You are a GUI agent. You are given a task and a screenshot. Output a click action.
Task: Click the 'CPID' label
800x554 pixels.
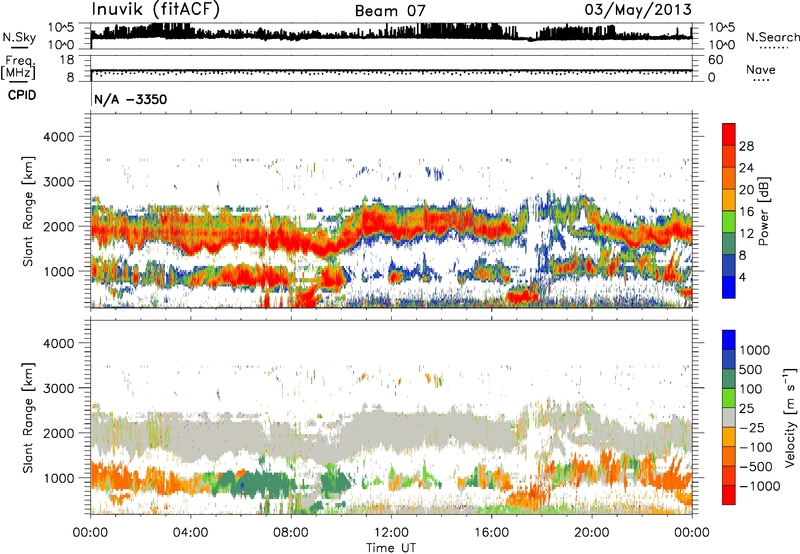(22, 95)
